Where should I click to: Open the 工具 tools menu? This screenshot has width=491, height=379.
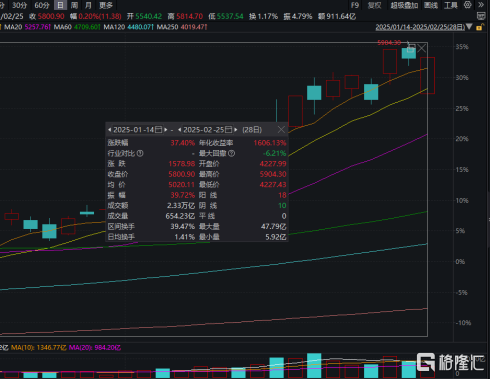(451, 5)
